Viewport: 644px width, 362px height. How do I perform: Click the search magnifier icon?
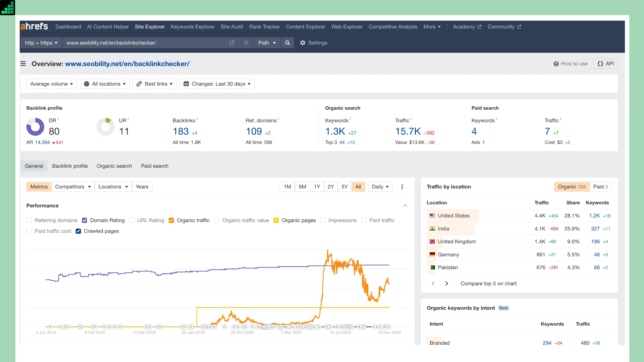pyautogui.click(x=287, y=43)
